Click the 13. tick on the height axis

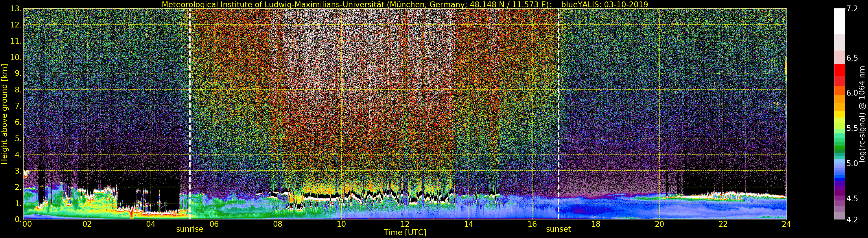coord(16,9)
